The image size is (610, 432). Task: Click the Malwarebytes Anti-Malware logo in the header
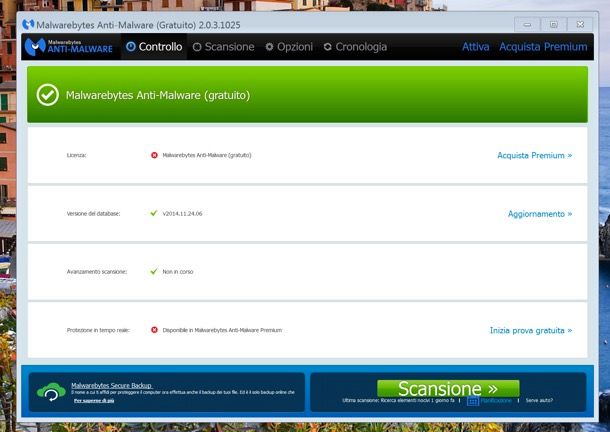pos(69,47)
